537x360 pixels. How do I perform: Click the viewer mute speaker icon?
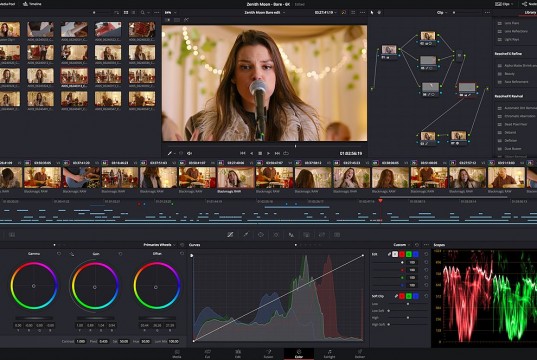[189, 153]
